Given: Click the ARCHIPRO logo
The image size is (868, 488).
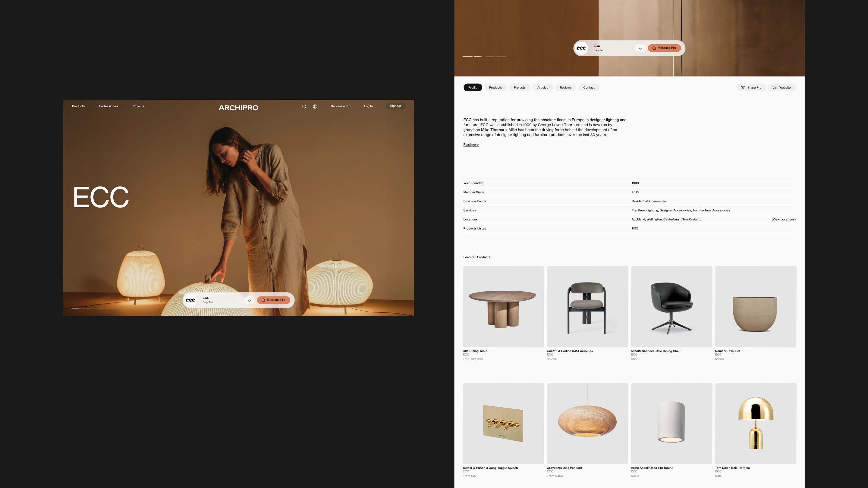Looking at the screenshot, I should pyautogui.click(x=239, y=108).
